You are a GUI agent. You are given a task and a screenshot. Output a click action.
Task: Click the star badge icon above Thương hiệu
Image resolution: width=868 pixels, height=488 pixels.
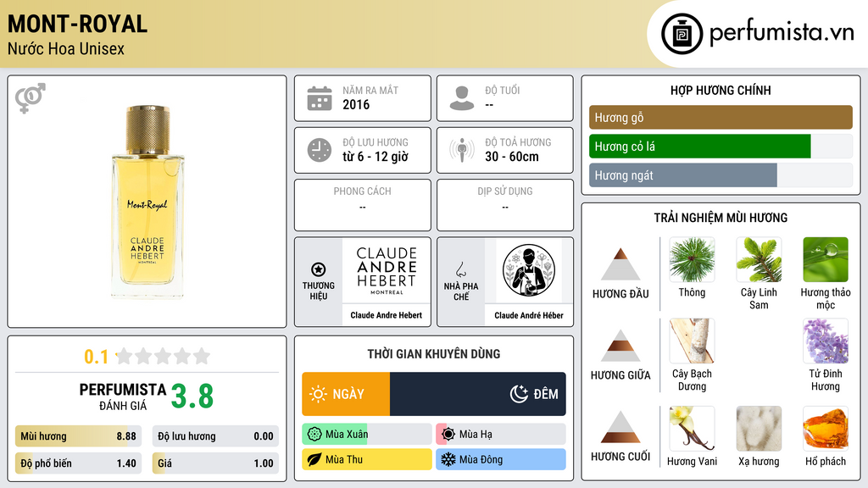tap(319, 269)
